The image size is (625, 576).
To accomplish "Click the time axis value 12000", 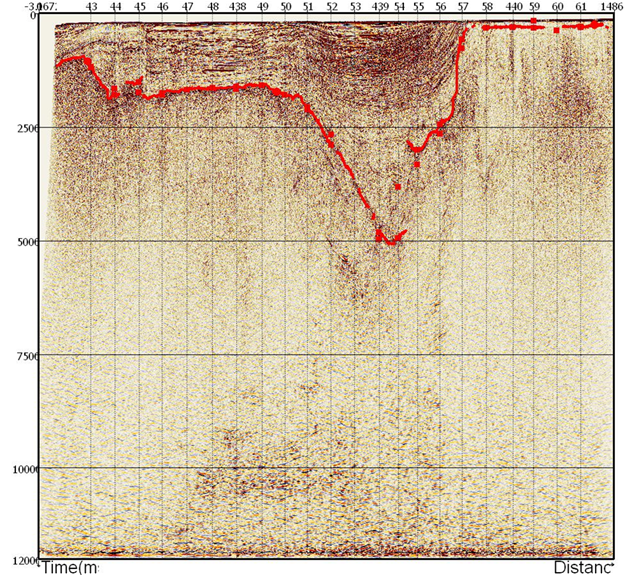I will click(24, 561).
